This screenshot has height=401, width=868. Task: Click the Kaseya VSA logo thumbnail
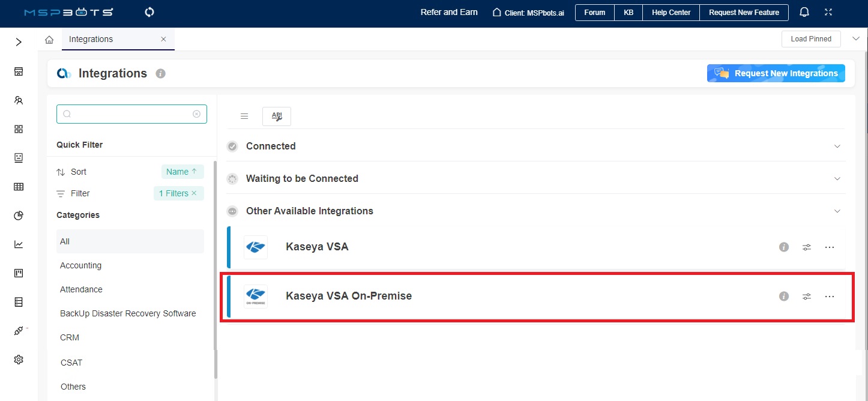click(x=256, y=247)
